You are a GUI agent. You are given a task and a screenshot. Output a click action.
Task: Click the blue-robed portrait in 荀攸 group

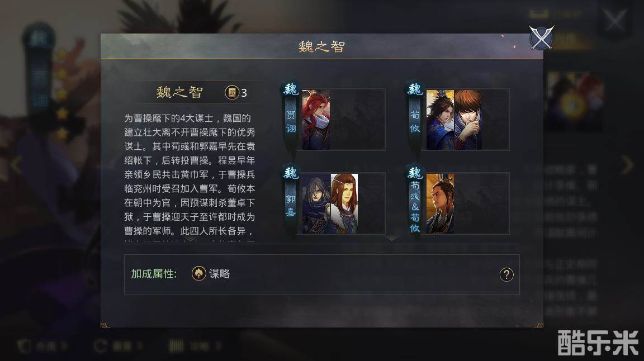(441, 120)
